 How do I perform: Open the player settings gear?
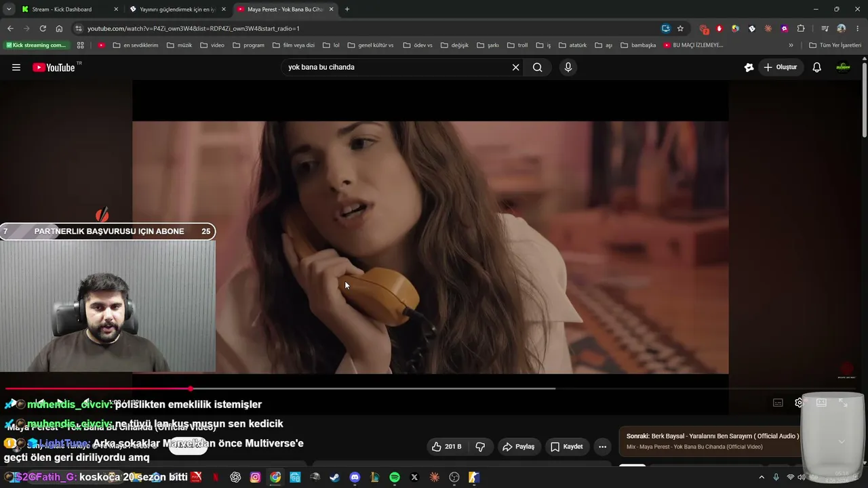(x=799, y=403)
